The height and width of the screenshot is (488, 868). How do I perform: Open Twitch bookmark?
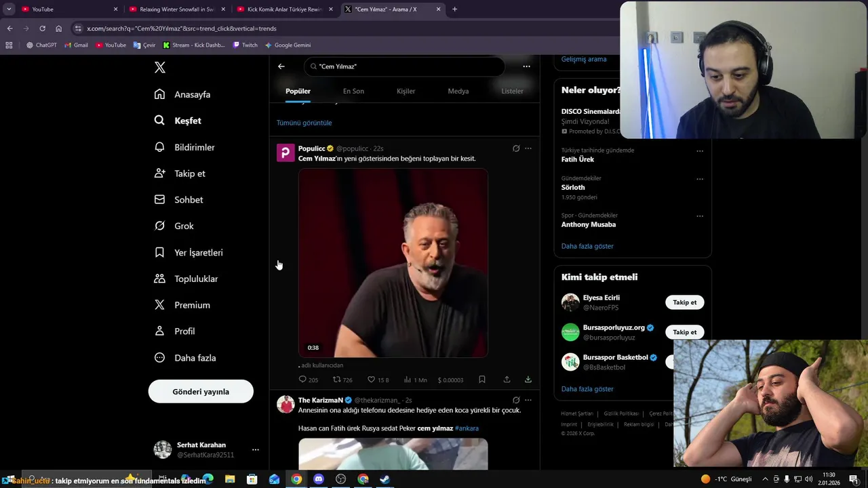click(245, 45)
